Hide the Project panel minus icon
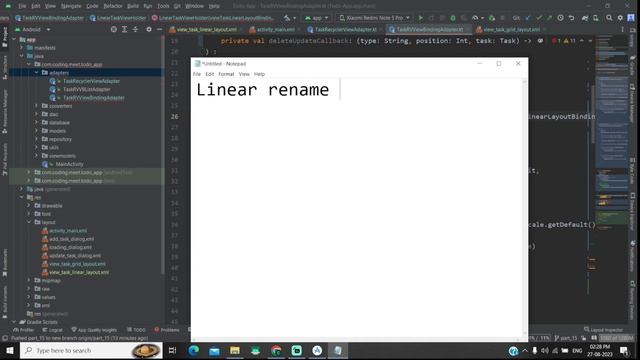 point(159,29)
